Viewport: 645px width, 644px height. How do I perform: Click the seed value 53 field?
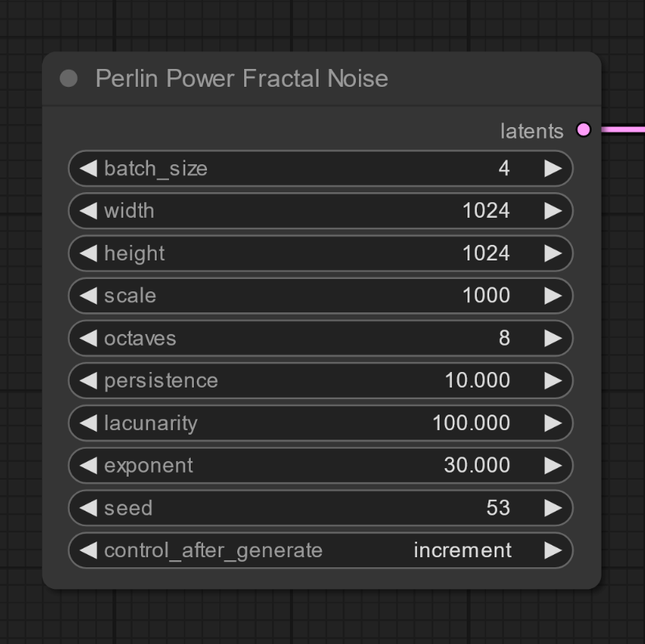[498, 508]
